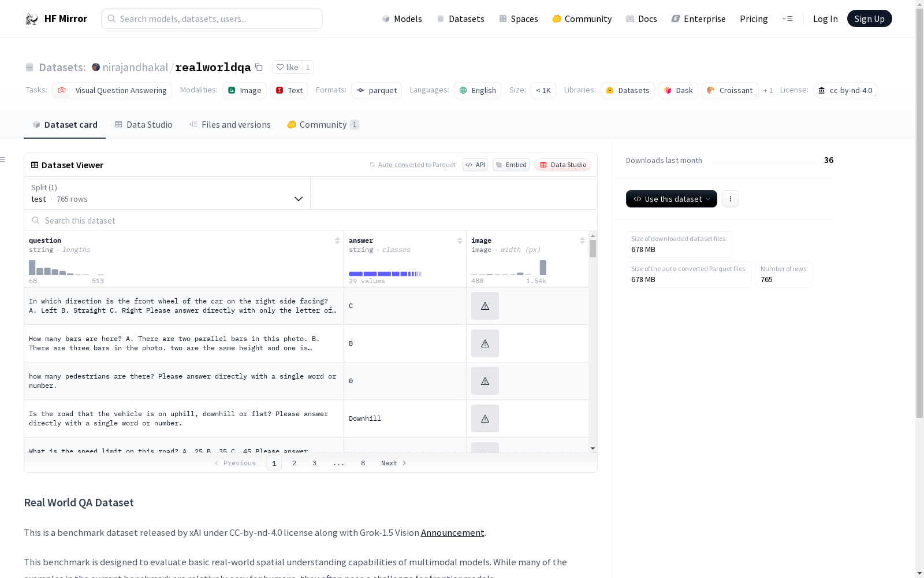
Task: Click the nirajandhakal avatar icon
Action: coord(96,67)
